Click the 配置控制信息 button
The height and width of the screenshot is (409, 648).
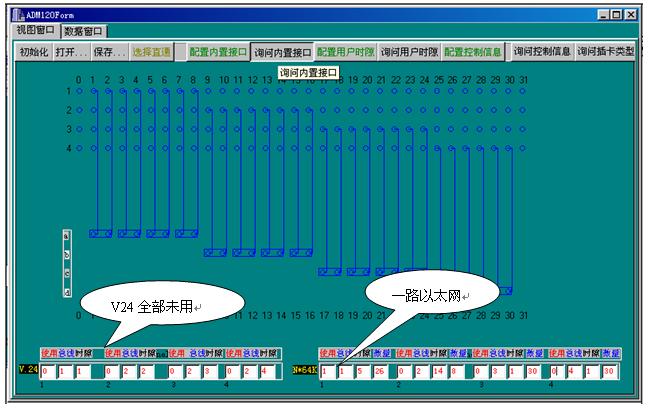(x=473, y=52)
